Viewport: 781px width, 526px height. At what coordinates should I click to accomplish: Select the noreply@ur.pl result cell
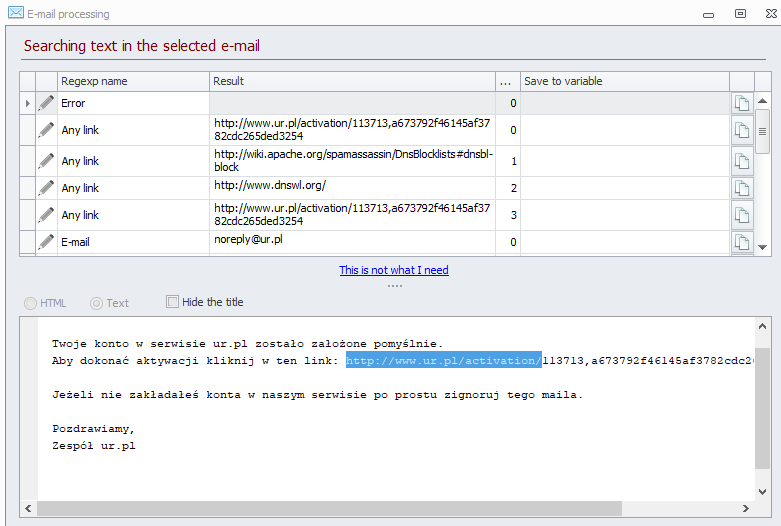coord(352,242)
